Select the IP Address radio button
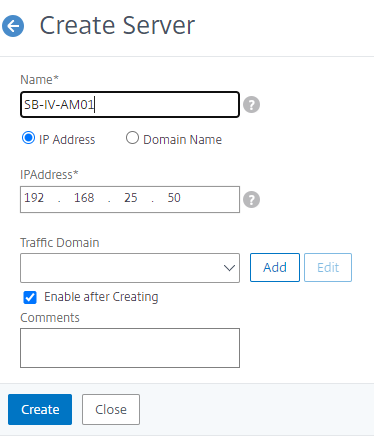This screenshot has height=446, width=374. click(x=28, y=138)
